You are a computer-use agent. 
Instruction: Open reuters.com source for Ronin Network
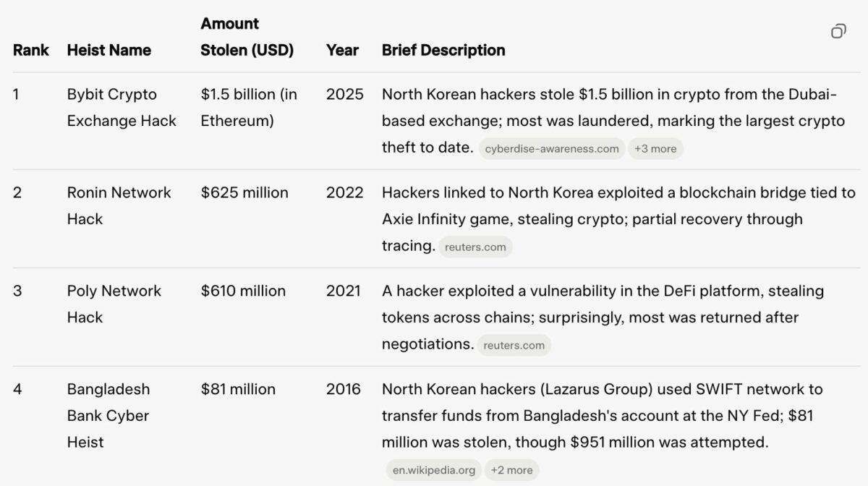(x=475, y=247)
